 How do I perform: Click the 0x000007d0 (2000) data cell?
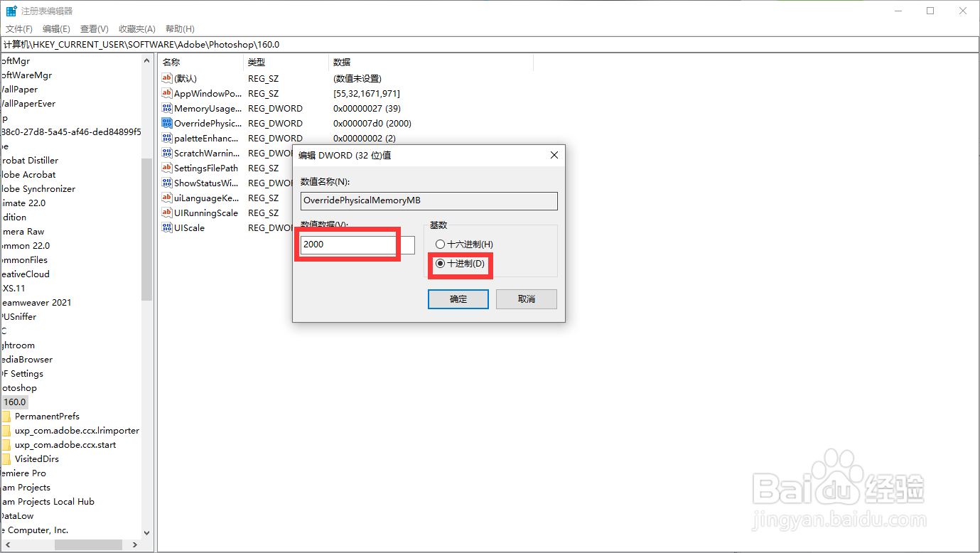[372, 123]
